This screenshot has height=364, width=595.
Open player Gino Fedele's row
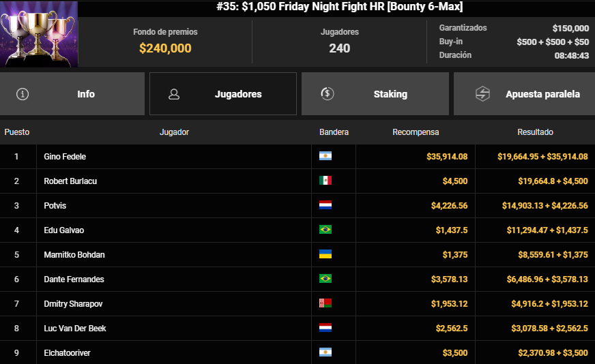pos(65,157)
